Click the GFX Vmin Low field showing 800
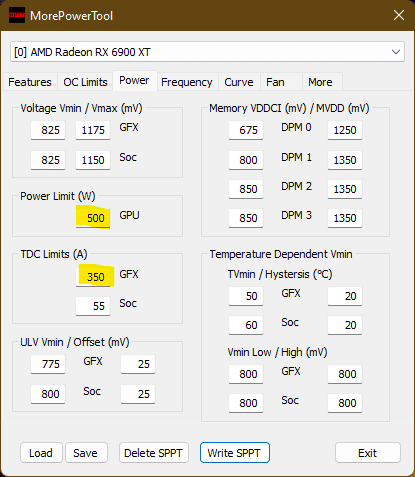The width and height of the screenshot is (415, 477). [246, 374]
